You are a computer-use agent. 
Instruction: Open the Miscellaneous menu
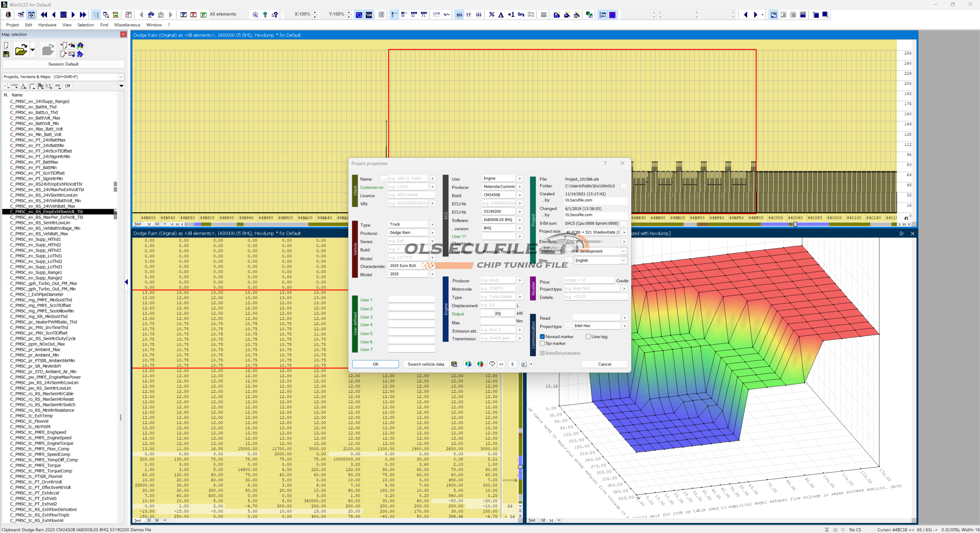pos(127,25)
